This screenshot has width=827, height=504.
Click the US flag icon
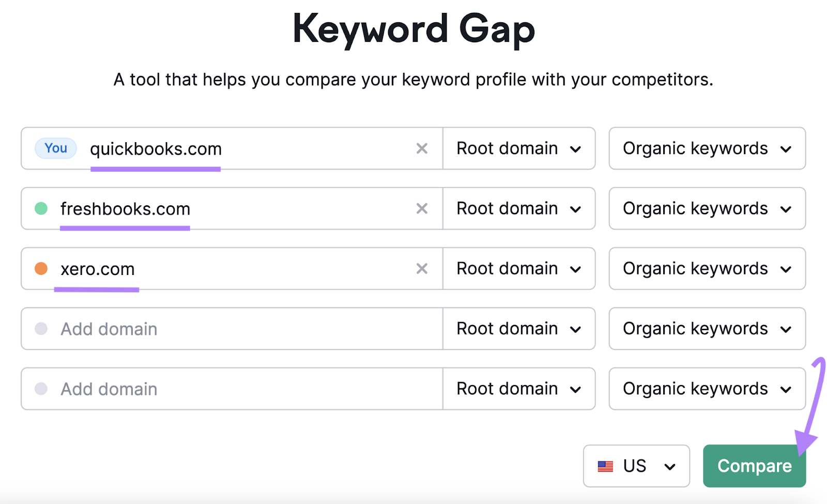coord(605,466)
